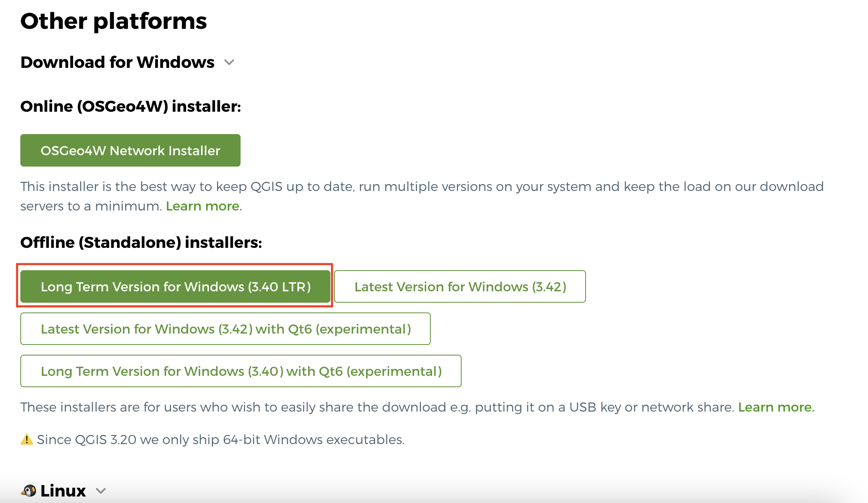Download Long Term Version 3.40 with Qt6 (experimental)
Screen dimensions: 868x503
(241, 371)
